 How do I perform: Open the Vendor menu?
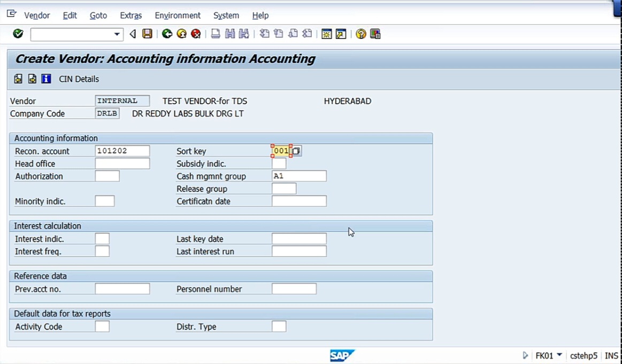(x=37, y=16)
